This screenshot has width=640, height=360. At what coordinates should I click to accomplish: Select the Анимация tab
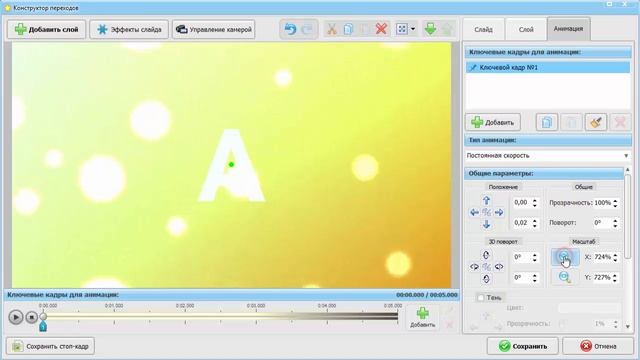(x=568, y=29)
